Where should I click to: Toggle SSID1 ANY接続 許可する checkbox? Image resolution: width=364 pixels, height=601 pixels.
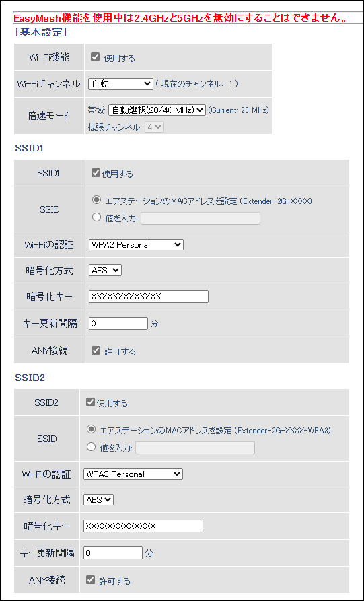click(95, 351)
